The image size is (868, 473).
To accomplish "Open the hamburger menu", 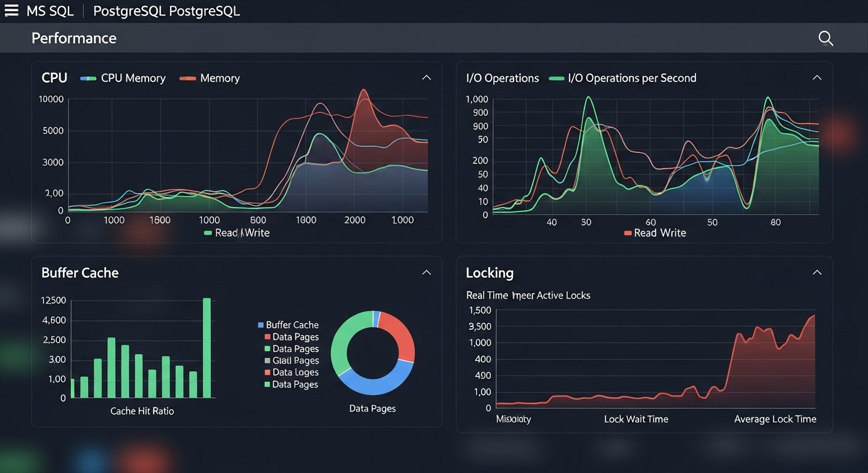I will [x=11, y=10].
